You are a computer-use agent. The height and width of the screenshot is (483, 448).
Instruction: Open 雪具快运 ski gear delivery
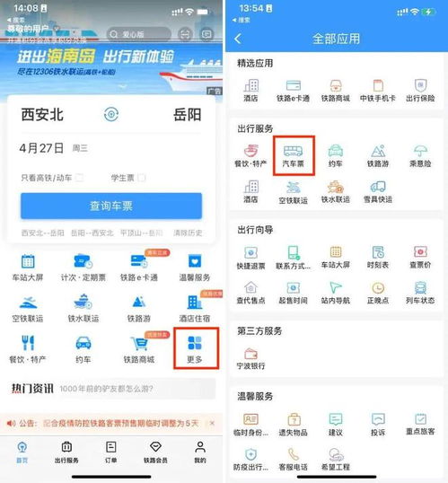coord(378,192)
